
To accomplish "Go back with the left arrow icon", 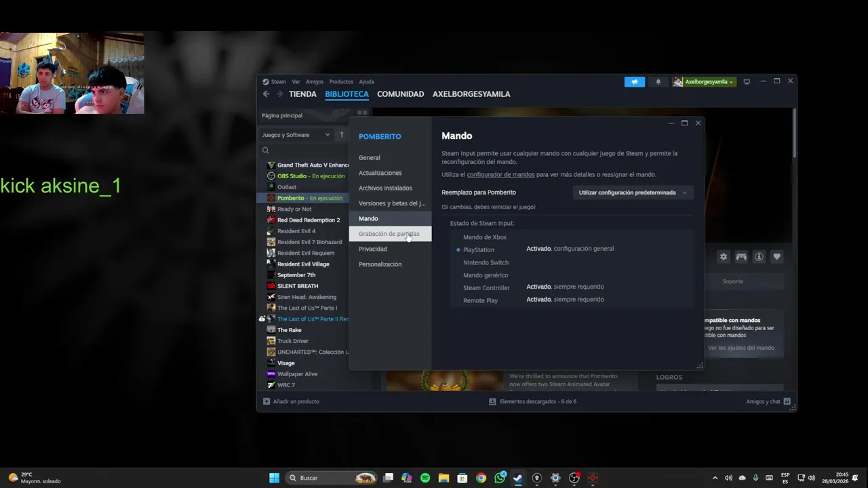I will [x=266, y=94].
